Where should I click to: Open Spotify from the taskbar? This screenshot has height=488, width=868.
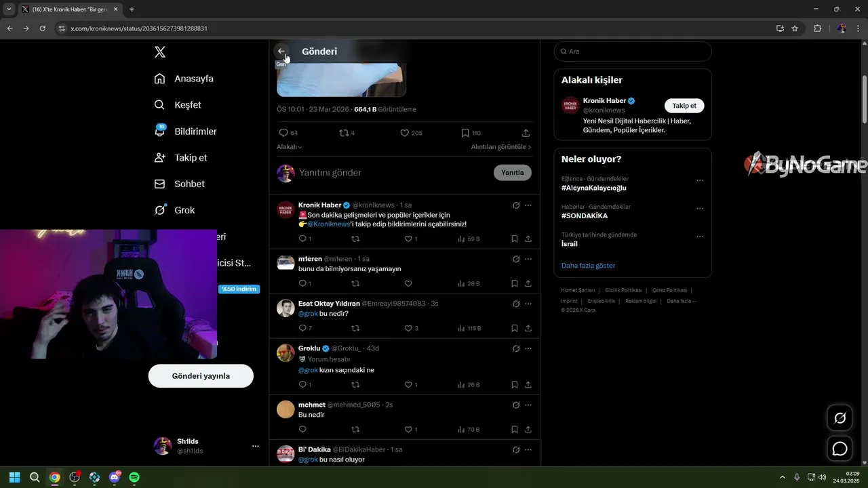[x=134, y=477]
